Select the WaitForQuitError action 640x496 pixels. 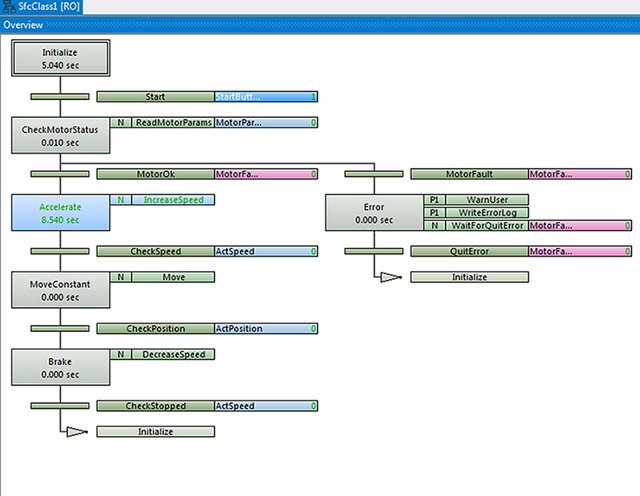487,225
